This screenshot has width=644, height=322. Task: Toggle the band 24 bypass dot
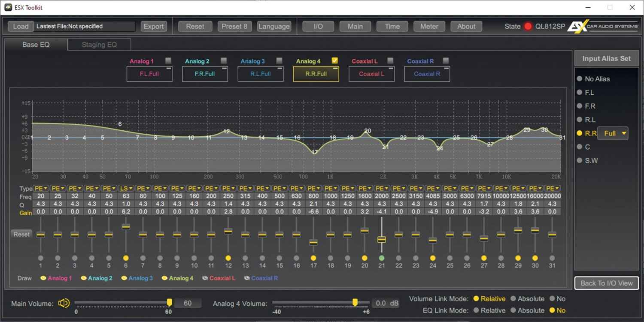(x=433, y=258)
